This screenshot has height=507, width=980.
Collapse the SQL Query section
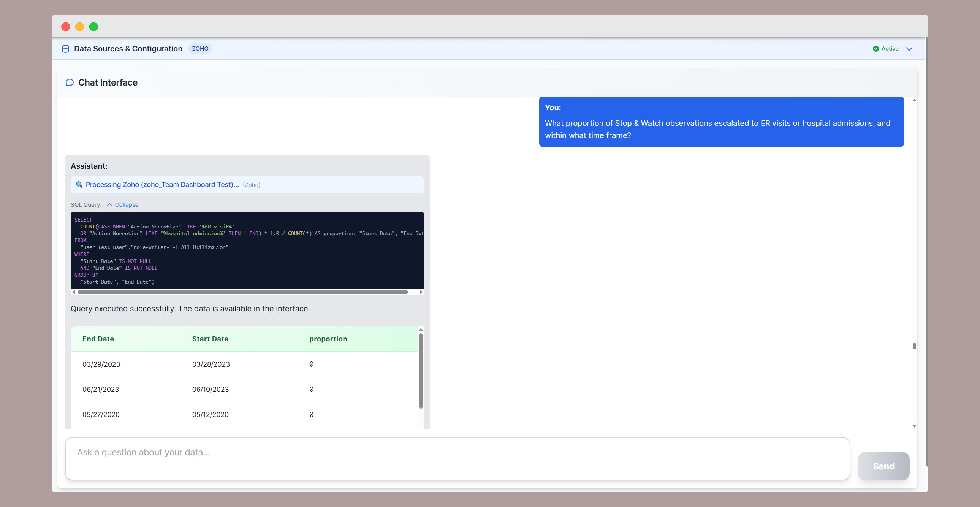pos(127,205)
